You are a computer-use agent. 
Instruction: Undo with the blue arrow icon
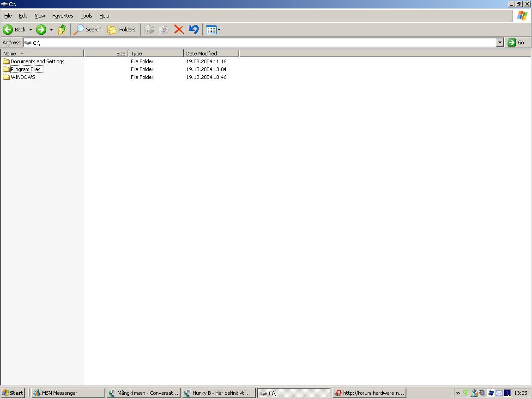[x=194, y=30]
